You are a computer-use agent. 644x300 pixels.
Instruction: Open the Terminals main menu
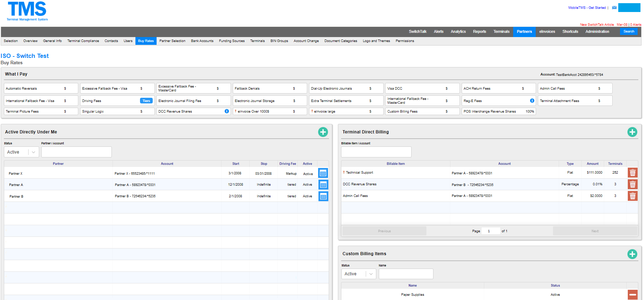pos(501,31)
